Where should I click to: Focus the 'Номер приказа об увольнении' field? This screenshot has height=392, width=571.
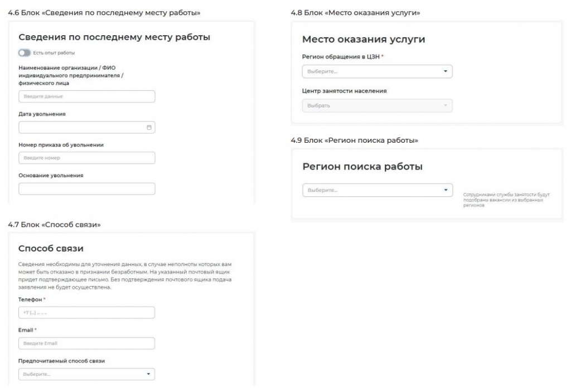[x=86, y=158]
